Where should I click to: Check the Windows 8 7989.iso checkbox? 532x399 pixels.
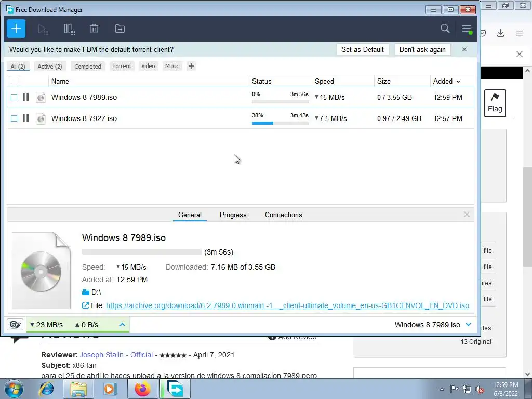(x=14, y=97)
